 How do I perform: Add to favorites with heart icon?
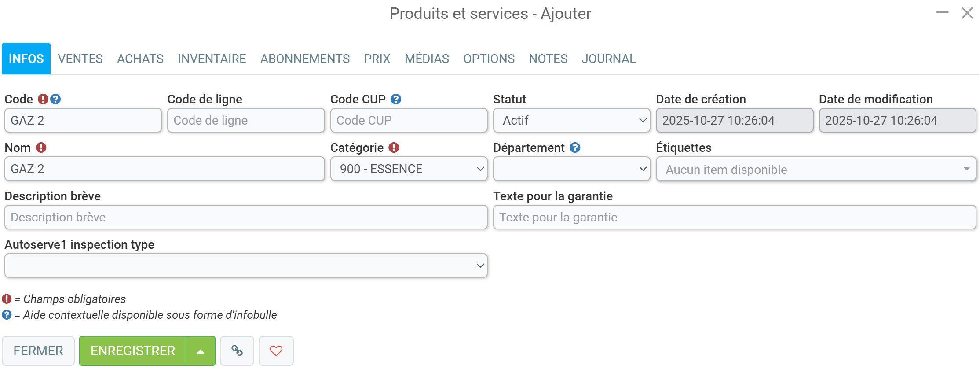pyautogui.click(x=276, y=351)
